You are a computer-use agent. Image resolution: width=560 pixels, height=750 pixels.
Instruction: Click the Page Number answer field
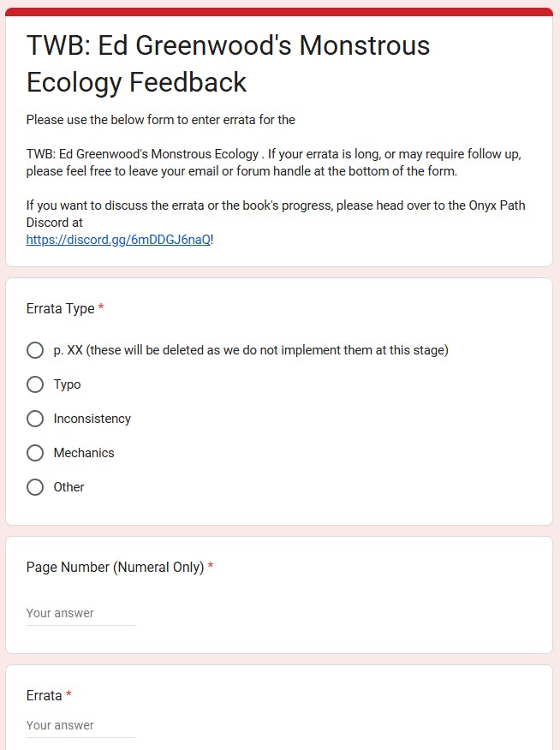[x=80, y=613]
